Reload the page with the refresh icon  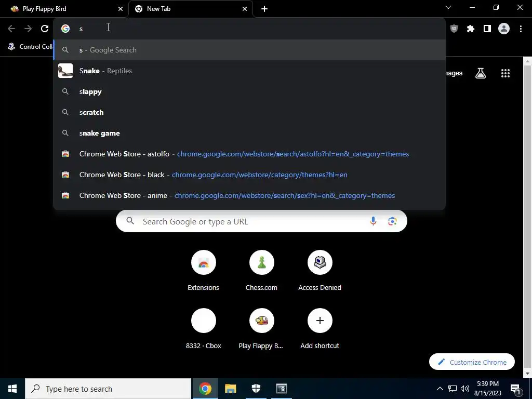(45, 29)
